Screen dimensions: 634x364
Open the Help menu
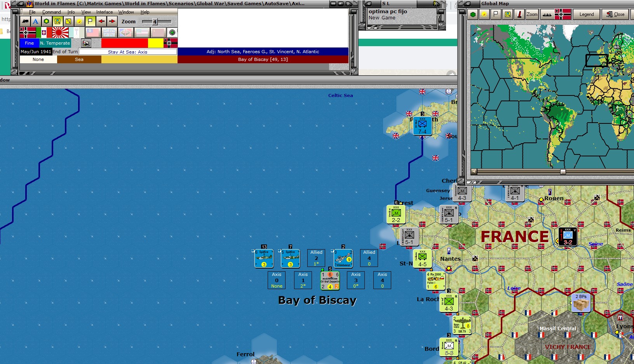(145, 12)
